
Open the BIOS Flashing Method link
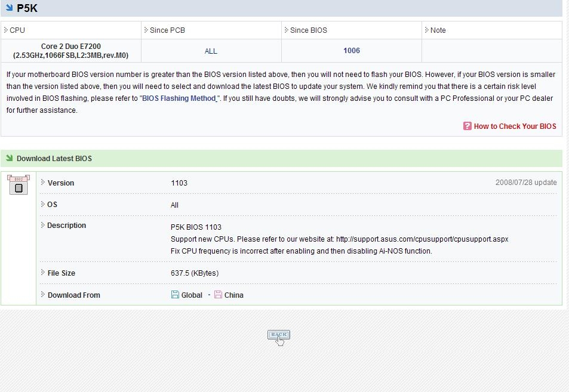pos(180,98)
